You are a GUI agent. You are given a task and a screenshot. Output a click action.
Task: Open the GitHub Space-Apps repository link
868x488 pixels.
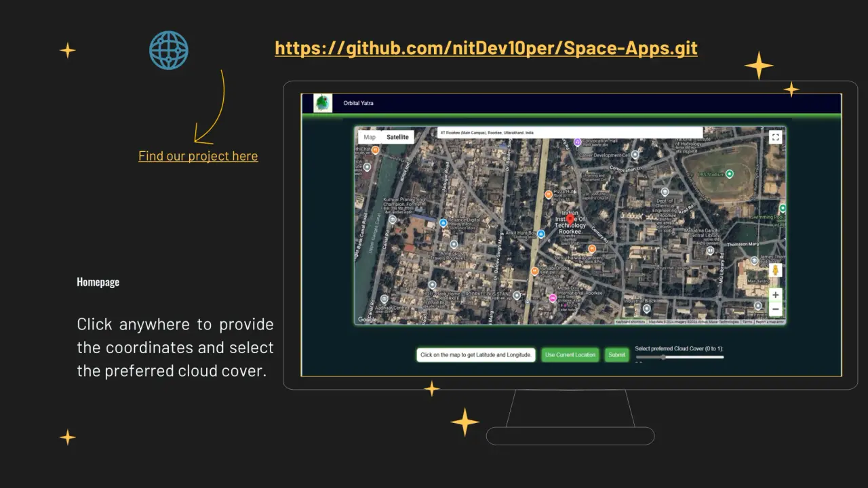pos(486,48)
